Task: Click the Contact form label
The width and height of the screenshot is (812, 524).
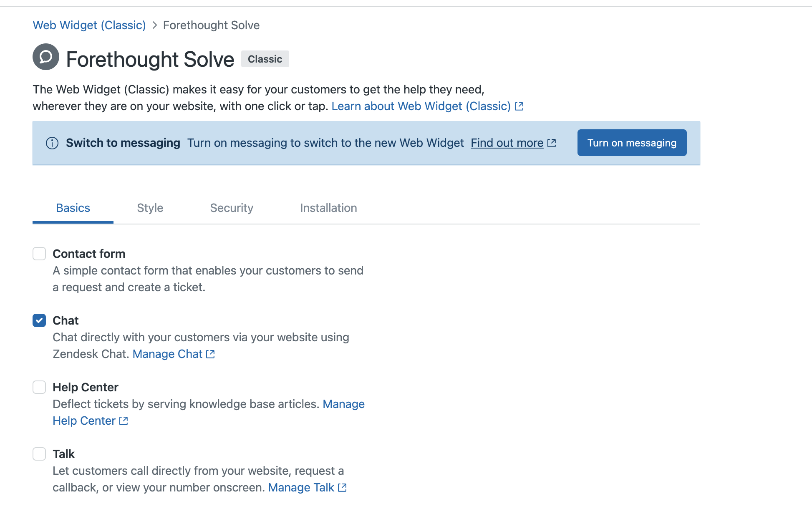Action: (89, 254)
